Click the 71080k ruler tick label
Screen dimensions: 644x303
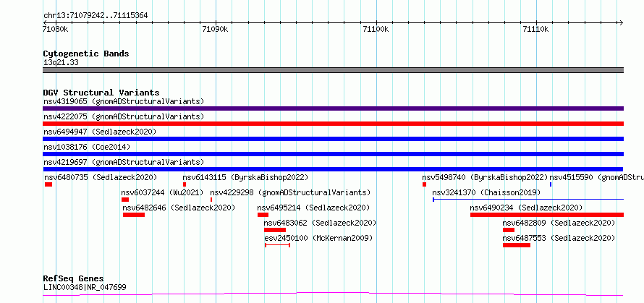55,30
